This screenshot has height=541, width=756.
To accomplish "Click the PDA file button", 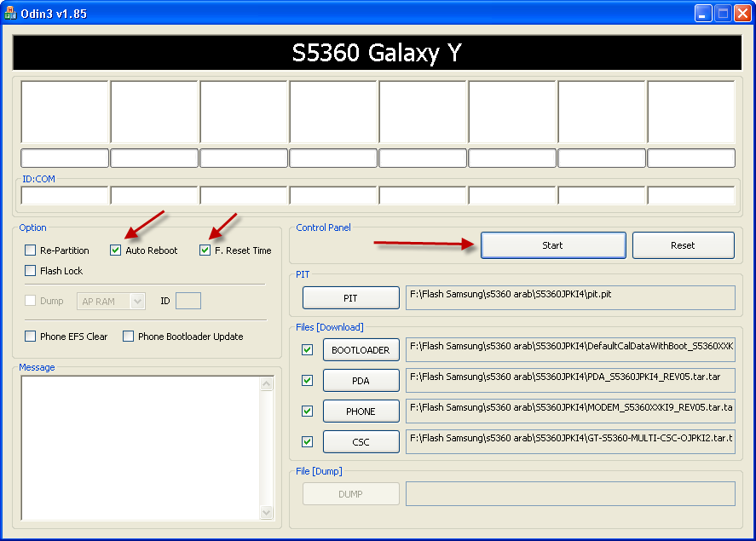I will [x=361, y=381].
